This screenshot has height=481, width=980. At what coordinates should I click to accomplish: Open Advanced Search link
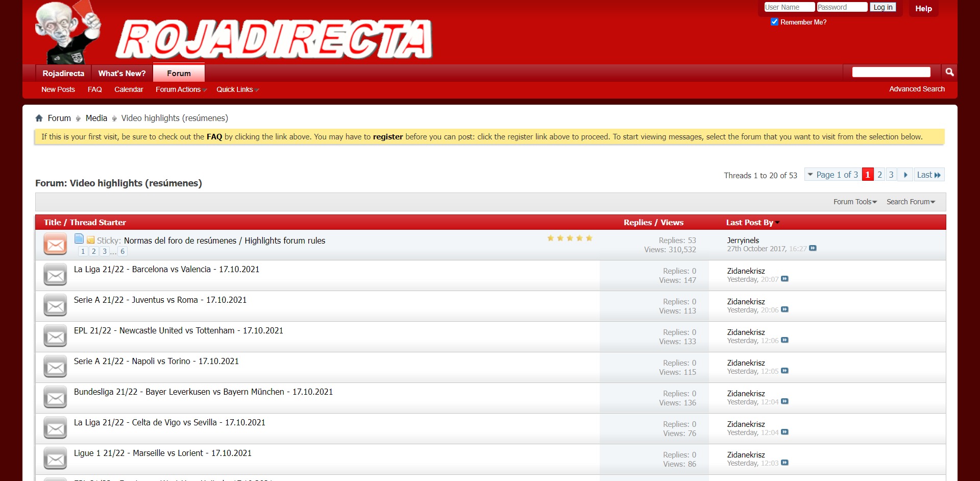917,89
